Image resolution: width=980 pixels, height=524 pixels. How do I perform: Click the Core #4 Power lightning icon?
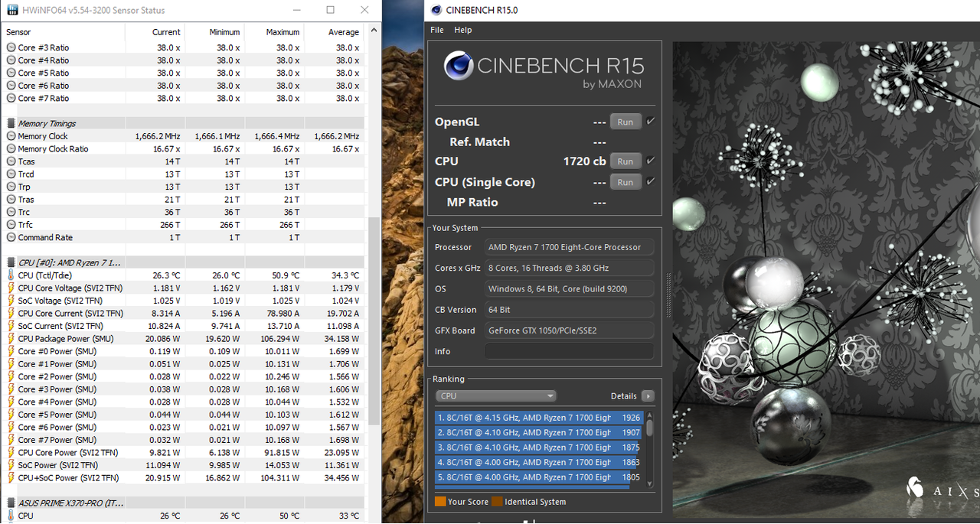pyautogui.click(x=11, y=402)
